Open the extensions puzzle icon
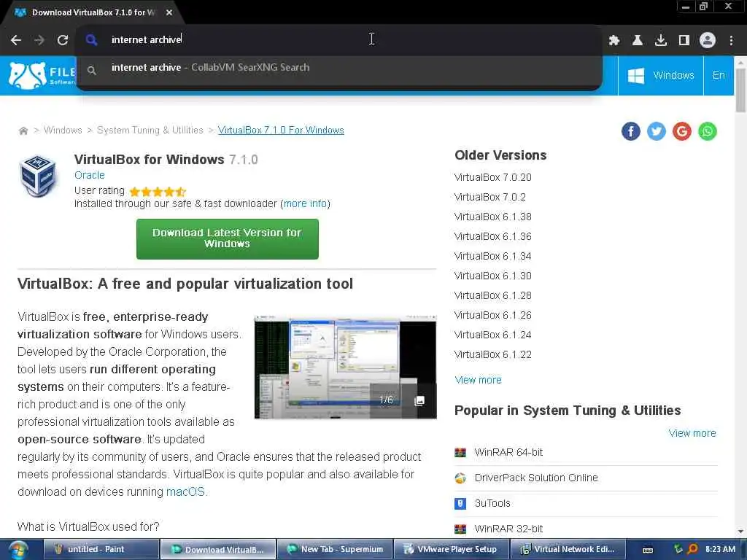This screenshot has height=560, width=747. 614,40
